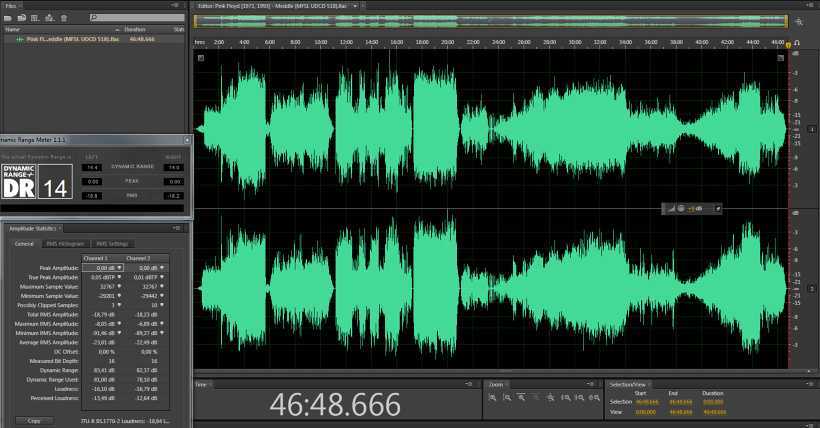The height and width of the screenshot is (428, 820).
Task: Jump to Channel 1 Maximum RMS Amplitude marker icon
Action: [x=120, y=324]
